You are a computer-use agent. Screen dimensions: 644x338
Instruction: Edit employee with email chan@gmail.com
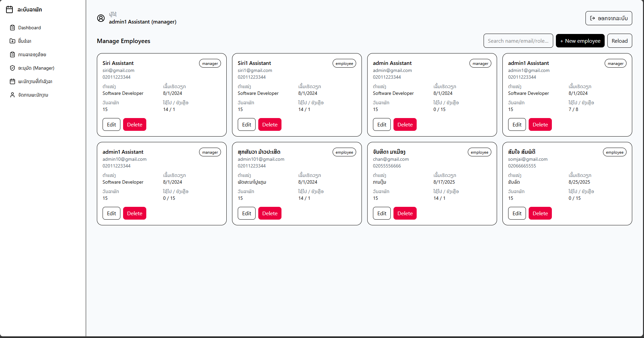coord(382,213)
